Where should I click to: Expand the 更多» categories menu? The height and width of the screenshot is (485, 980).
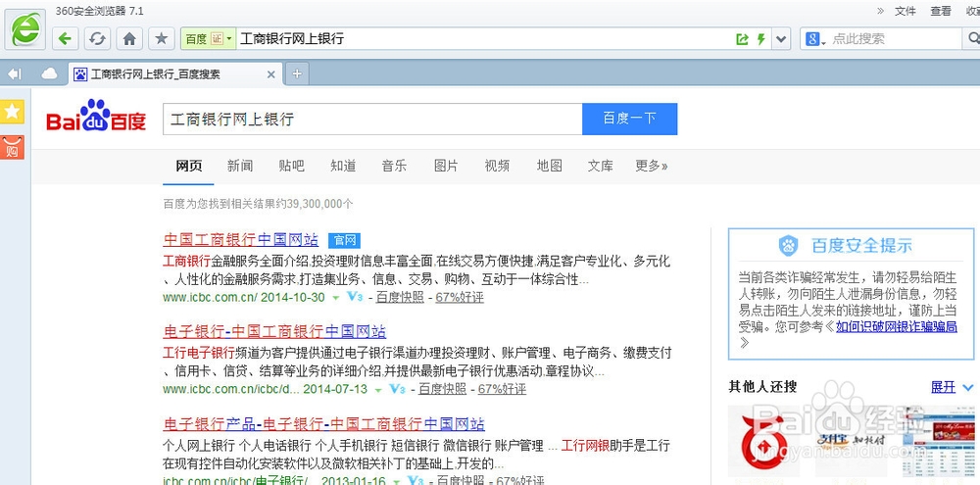(652, 166)
